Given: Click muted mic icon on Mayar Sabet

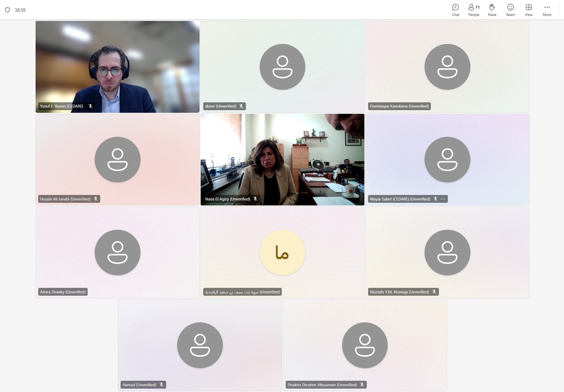Looking at the screenshot, I should click(x=435, y=199).
